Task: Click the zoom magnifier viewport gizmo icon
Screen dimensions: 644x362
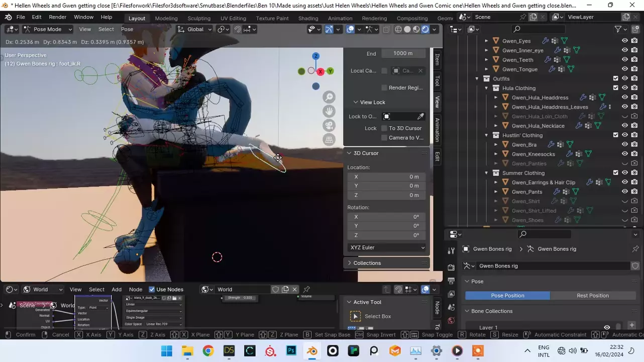Action: coord(329,97)
